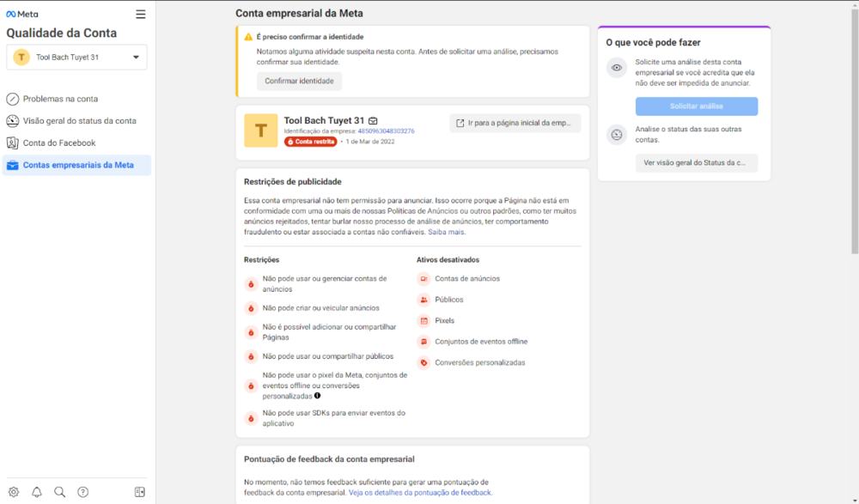Image resolution: width=859 pixels, height=504 pixels.
Task: Click Conjuntos de eventos offline icon
Action: tap(423, 342)
